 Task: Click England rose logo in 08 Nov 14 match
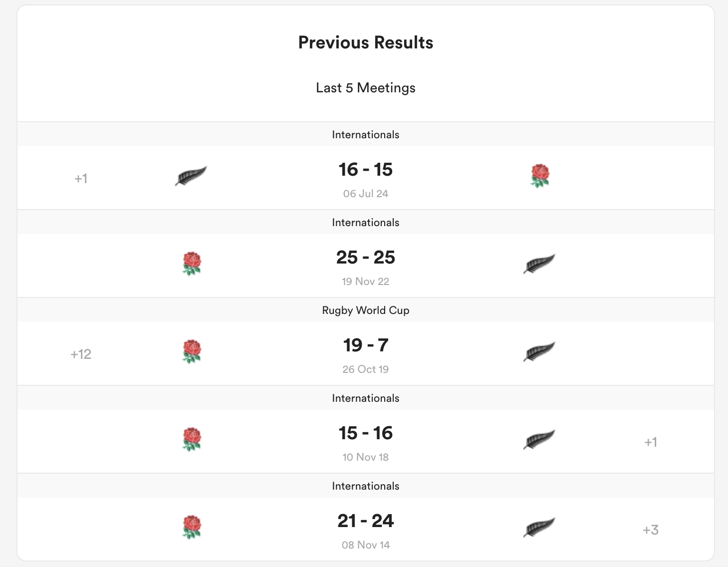(x=192, y=527)
